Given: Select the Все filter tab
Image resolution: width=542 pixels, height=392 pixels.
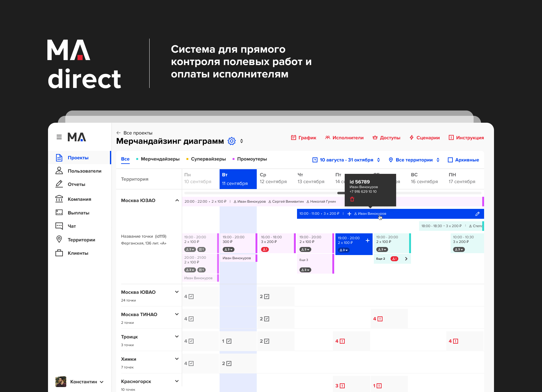Looking at the screenshot, I should click(x=125, y=159).
